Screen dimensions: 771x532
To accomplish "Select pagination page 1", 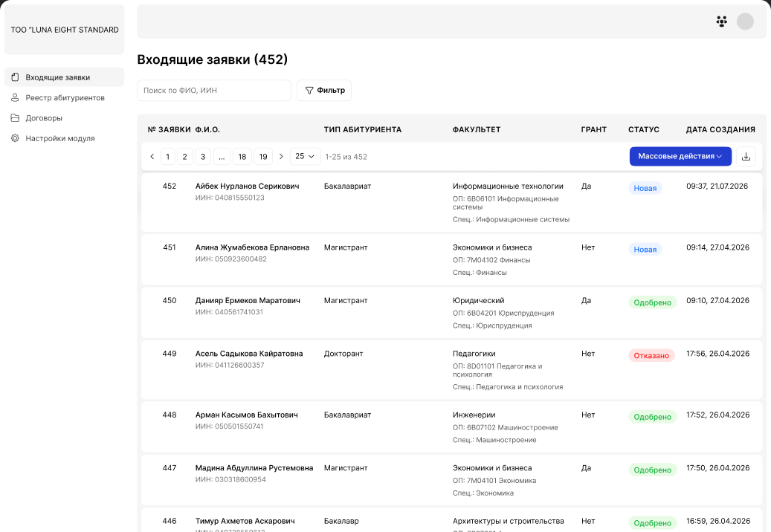I will 168,157.
